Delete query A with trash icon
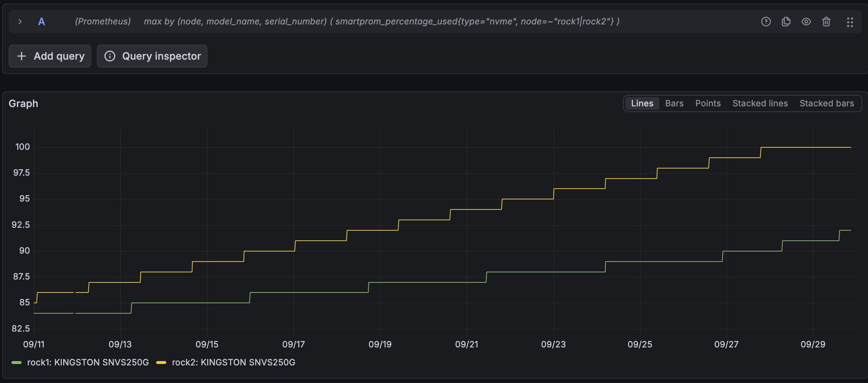Viewport: 868px width, 383px height. (826, 22)
